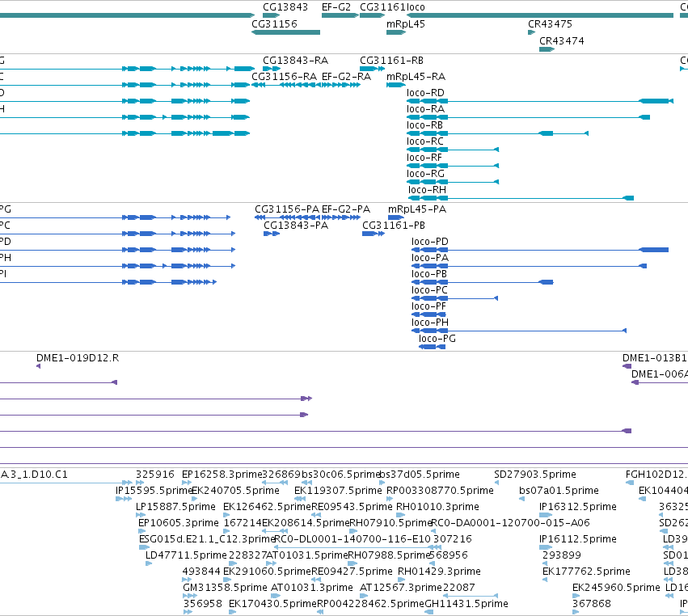The image size is (688, 616).
Task: Click the CG13843 gene bar glyph
Action: [x=271, y=15]
